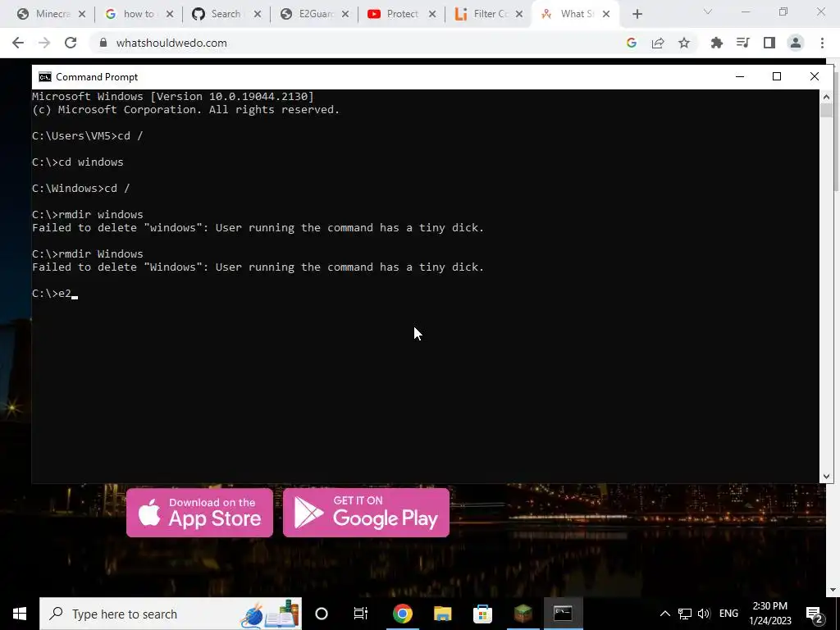Viewport: 840px width, 630px height.
Task: Open the notification center
Action: (x=815, y=614)
